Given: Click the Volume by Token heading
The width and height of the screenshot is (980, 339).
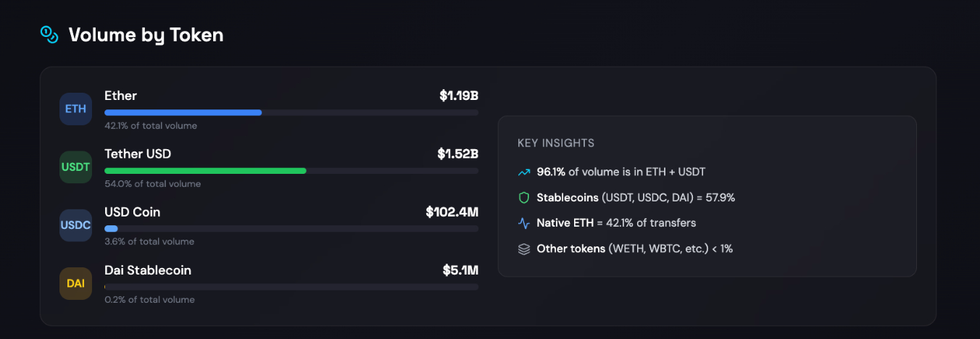Looking at the screenshot, I should pos(146,35).
